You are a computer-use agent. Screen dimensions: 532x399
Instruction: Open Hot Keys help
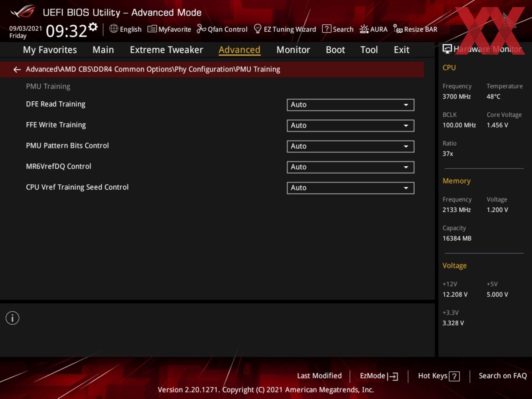click(x=433, y=376)
